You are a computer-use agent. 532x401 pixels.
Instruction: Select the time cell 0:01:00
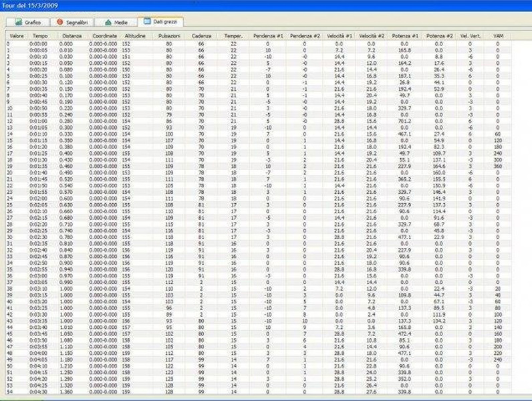point(38,121)
